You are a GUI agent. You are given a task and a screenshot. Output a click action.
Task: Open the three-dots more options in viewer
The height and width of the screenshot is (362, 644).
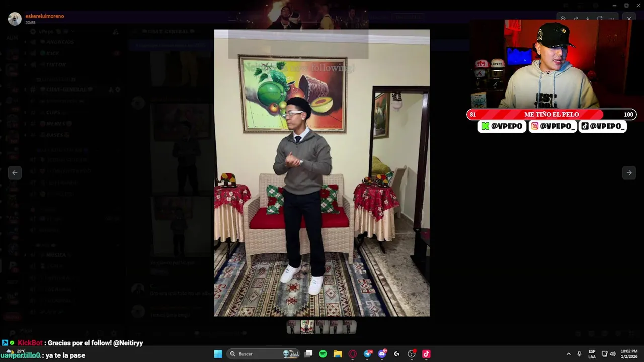point(612,18)
